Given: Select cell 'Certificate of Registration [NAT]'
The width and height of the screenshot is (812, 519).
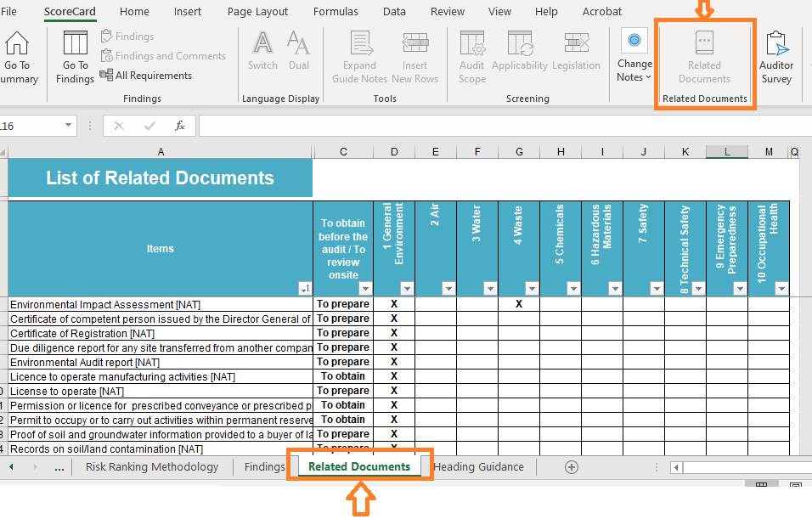Looking at the screenshot, I should [161, 334].
